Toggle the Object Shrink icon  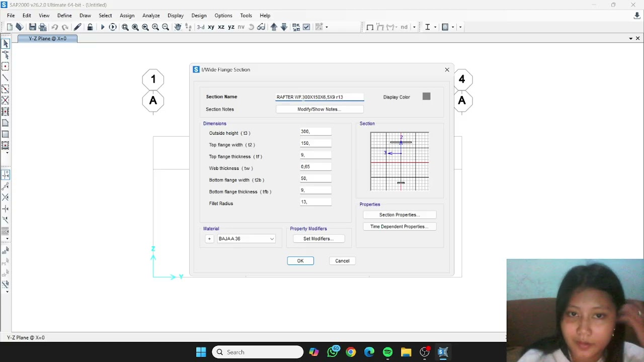(x=296, y=27)
